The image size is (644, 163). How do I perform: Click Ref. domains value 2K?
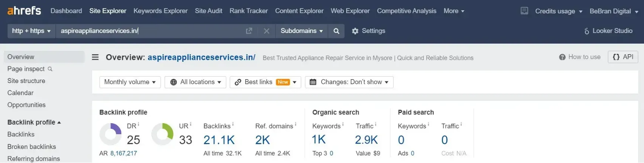click(x=263, y=140)
